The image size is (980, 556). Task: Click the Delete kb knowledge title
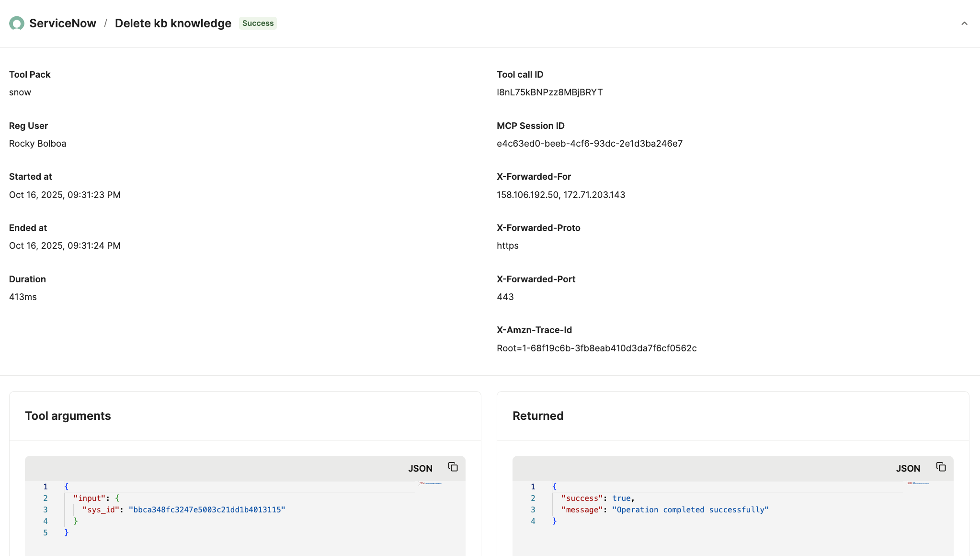[173, 23]
